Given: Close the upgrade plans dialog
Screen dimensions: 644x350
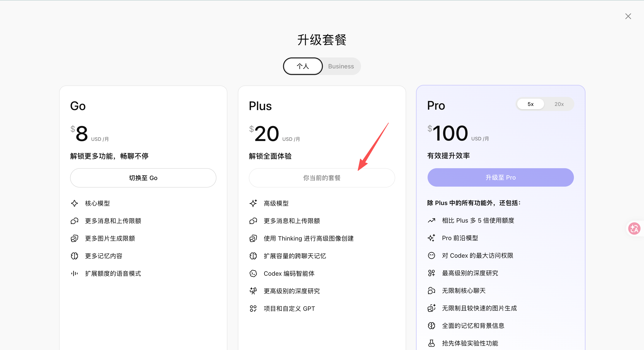Looking at the screenshot, I should click(628, 16).
